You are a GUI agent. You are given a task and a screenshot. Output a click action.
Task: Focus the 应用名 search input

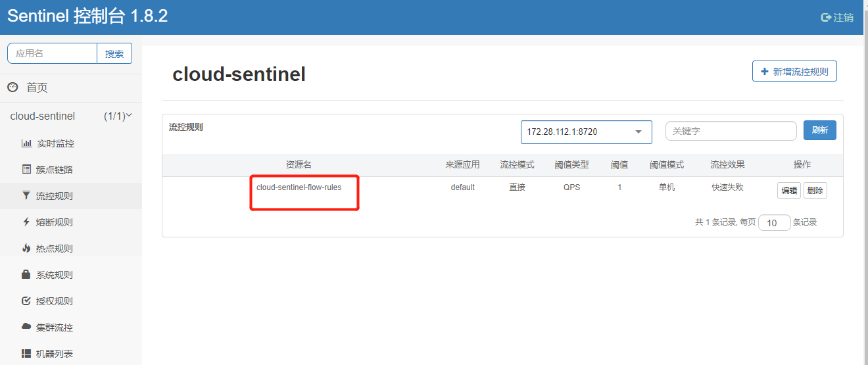[52, 53]
